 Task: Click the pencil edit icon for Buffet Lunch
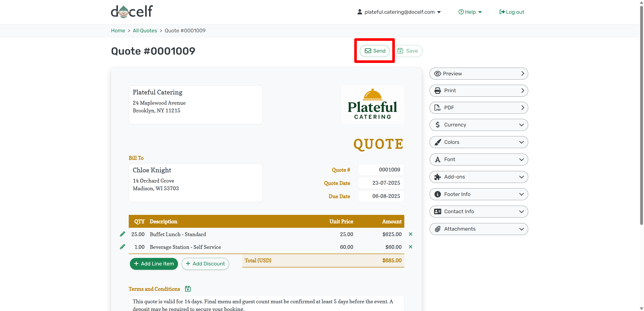click(122, 234)
